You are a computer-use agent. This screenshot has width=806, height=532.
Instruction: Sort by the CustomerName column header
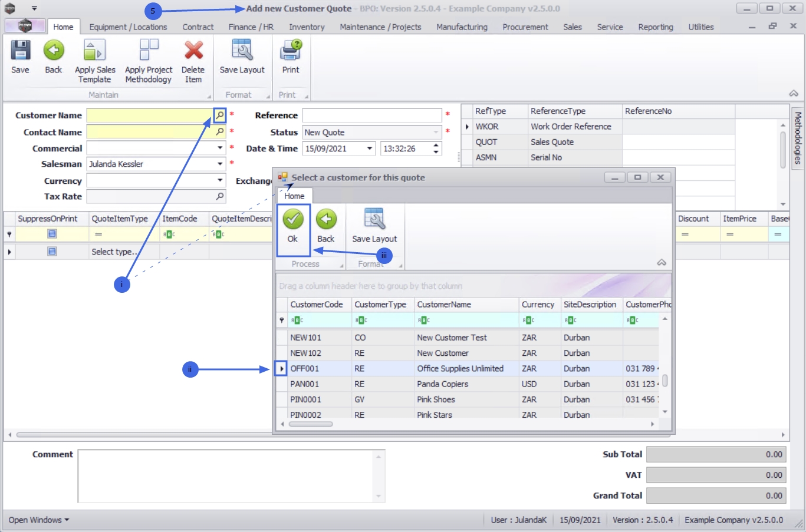coord(466,304)
